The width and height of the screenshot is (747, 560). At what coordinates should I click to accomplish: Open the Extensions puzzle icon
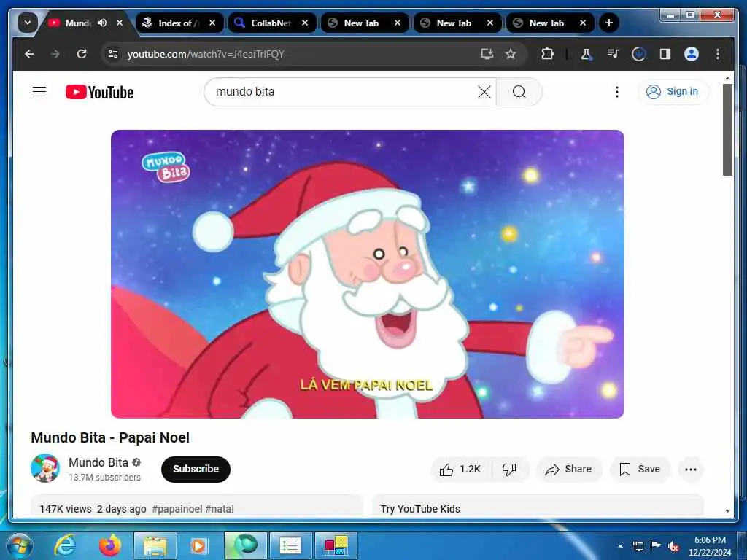click(x=547, y=54)
